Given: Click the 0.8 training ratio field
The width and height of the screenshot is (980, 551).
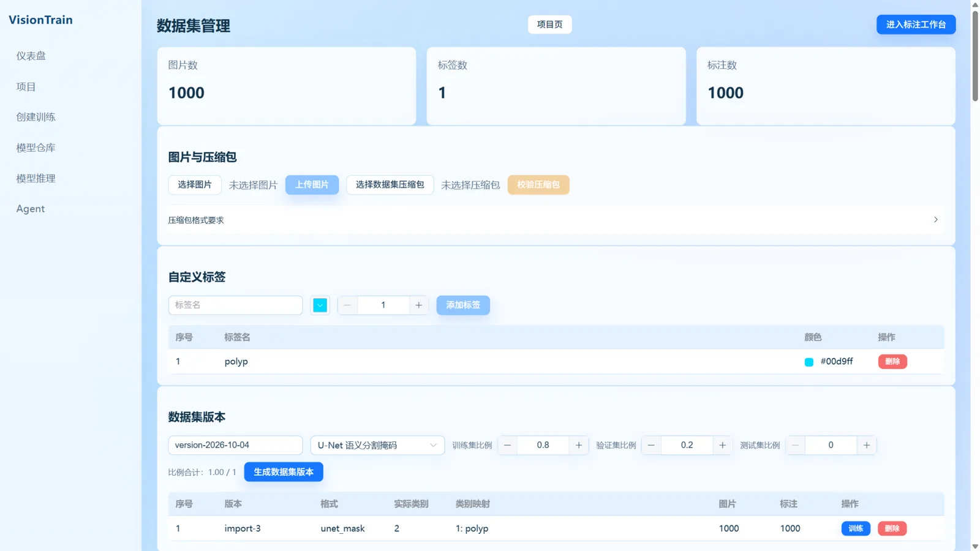Looking at the screenshot, I should pos(543,445).
